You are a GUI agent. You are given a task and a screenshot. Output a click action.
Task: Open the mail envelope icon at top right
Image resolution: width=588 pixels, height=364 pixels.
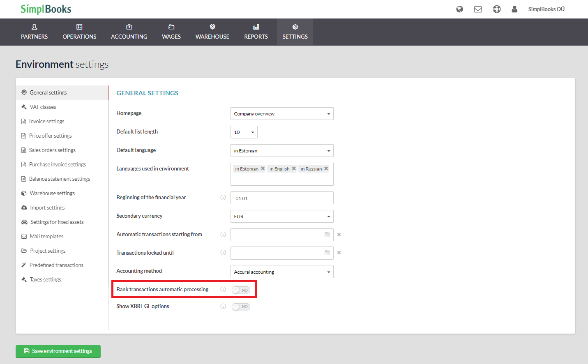pyautogui.click(x=478, y=9)
